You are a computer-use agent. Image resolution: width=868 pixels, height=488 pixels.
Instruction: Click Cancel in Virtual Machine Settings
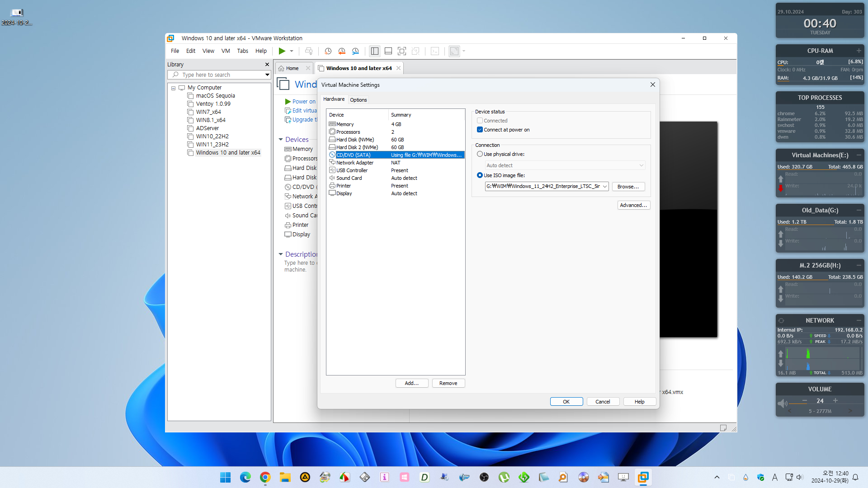[x=603, y=402]
